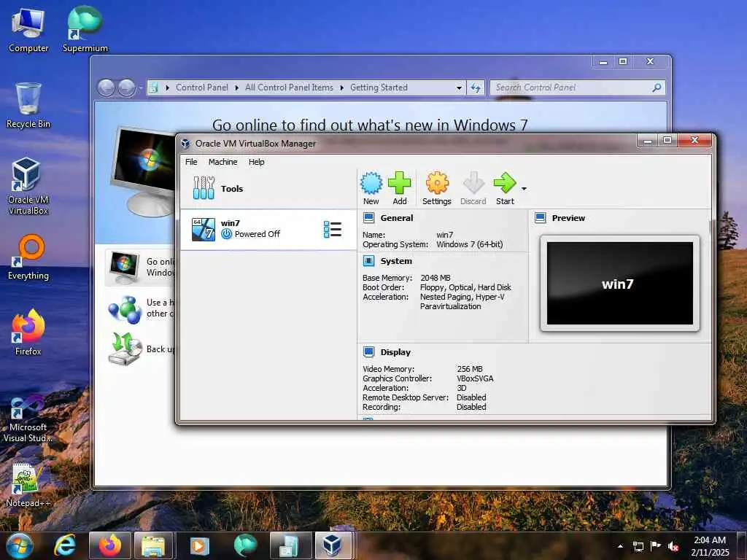747x560 pixels.
Task: Click the Show desktop button on taskbar
Action: (x=743, y=545)
